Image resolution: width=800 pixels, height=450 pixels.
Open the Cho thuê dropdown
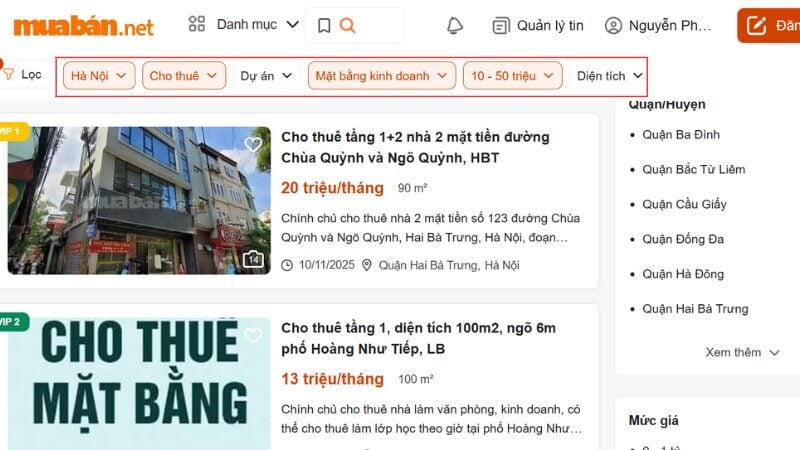click(184, 76)
